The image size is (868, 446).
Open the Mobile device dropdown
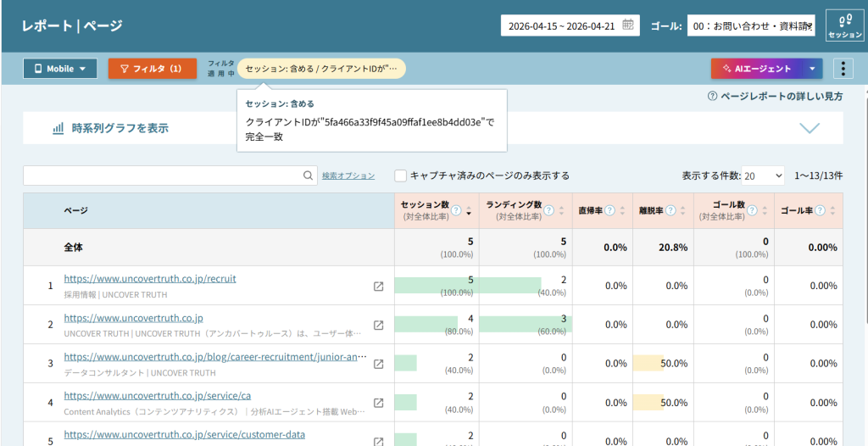59,69
